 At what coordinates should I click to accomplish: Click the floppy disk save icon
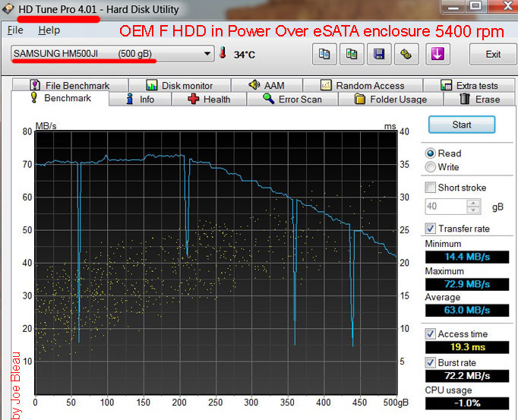(x=379, y=55)
